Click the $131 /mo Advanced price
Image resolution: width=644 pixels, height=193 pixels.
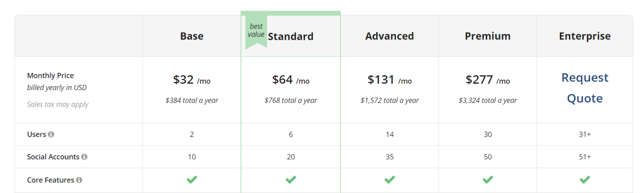tap(390, 80)
